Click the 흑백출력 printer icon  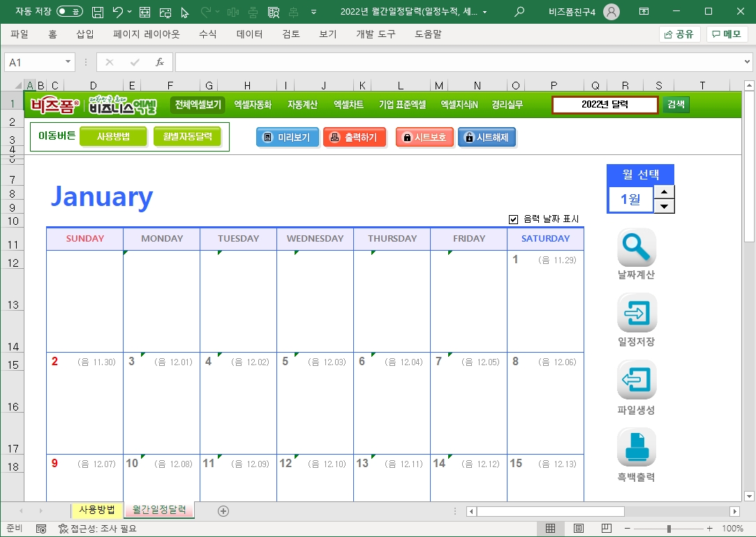(637, 447)
